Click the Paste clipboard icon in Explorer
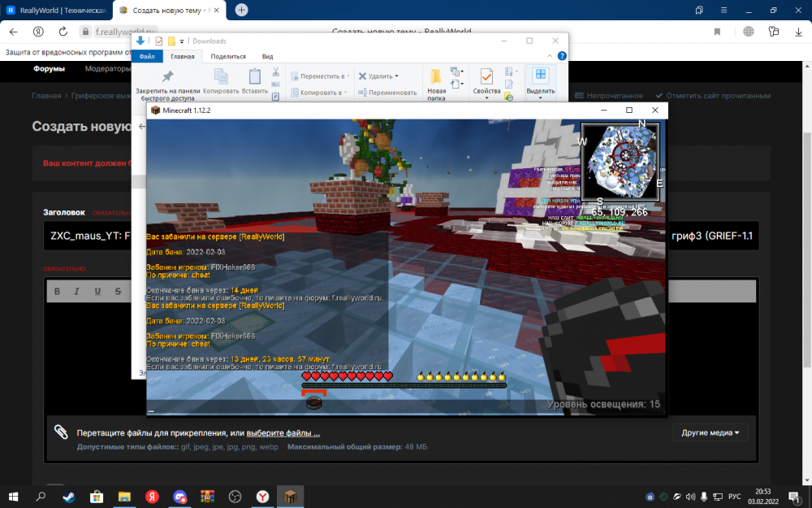812x508 pixels. pyautogui.click(x=254, y=76)
